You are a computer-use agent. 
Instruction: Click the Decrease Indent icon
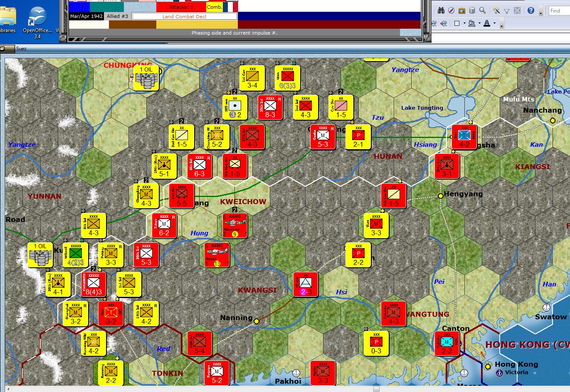[435, 23]
